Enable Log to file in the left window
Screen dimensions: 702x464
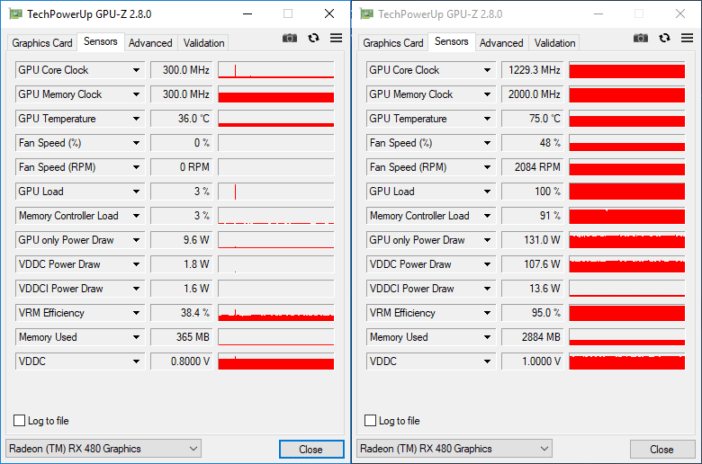19,421
